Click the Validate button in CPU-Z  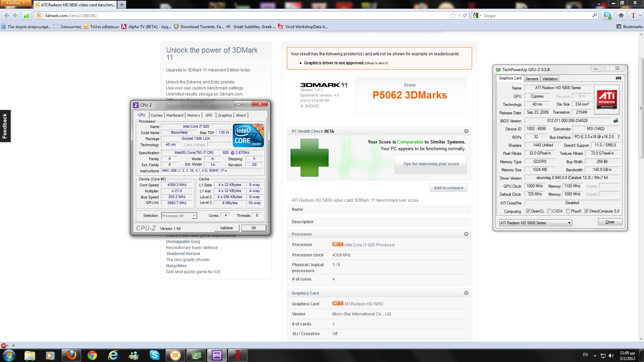coord(226,228)
